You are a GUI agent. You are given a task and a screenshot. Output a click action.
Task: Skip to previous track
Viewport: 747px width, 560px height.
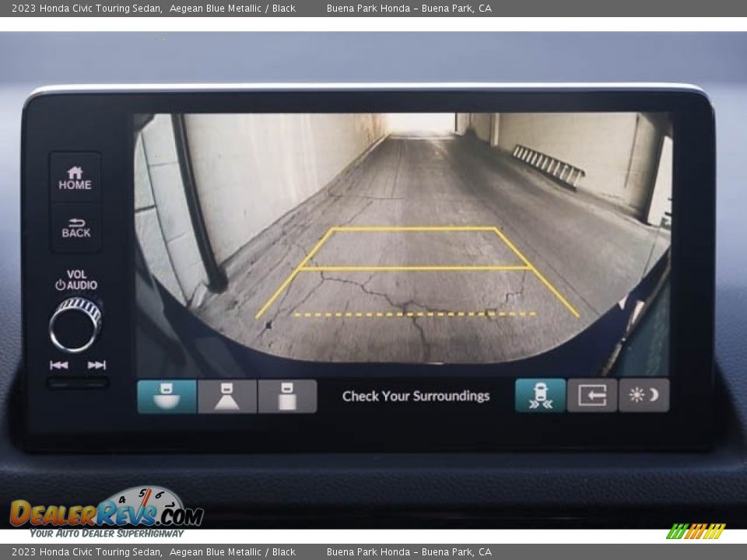(x=59, y=366)
